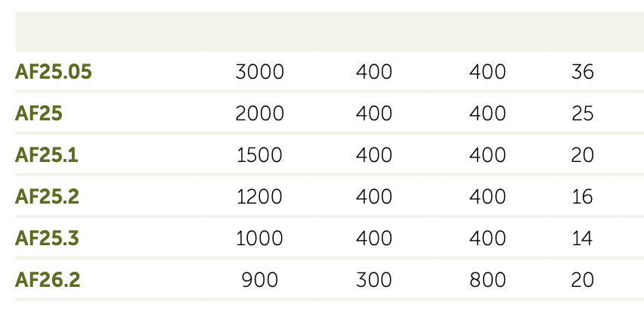The height and width of the screenshot is (330, 644).
Task: Open the AF25.1 product entry
Action: [47, 155]
